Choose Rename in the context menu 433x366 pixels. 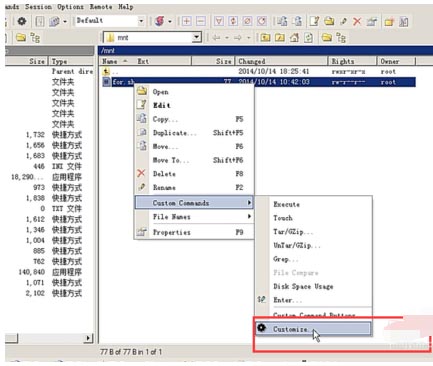[x=194, y=187]
